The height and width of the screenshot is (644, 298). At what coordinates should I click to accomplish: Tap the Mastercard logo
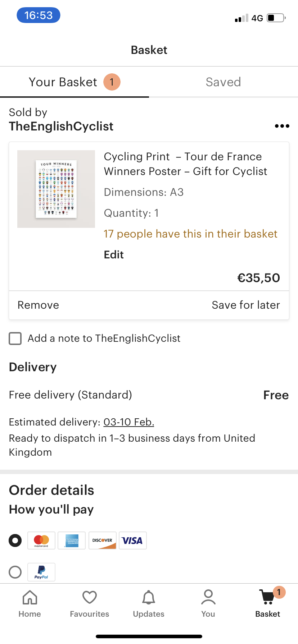41,540
